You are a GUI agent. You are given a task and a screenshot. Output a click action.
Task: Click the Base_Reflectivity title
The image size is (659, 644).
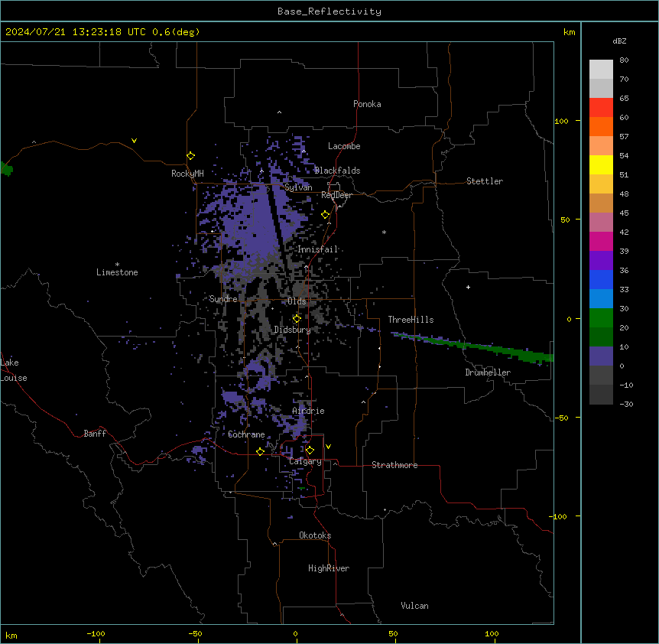coord(329,11)
